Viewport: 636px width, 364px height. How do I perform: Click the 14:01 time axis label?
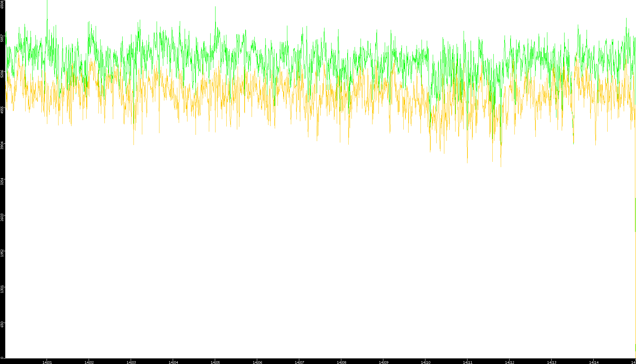[47, 362]
